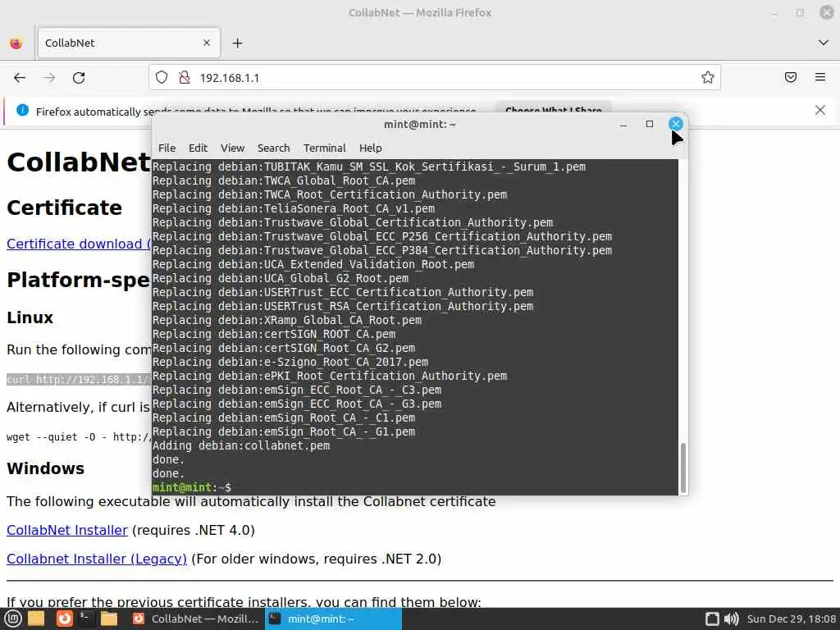The image size is (840, 630).
Task: Click the 192.168.1.1 address bar
Action: click(435, 78)
